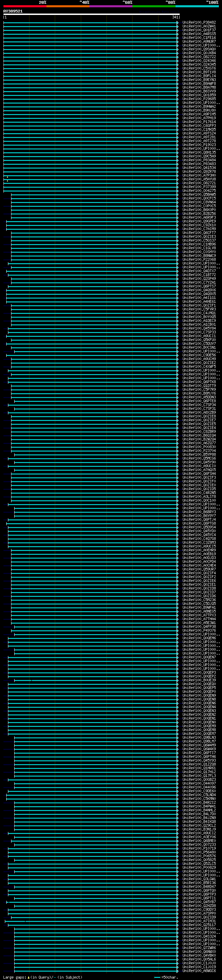Click the UniRef100_Q5BAW5 hit label
Viewport: 222px width, 980px height.
tap(199, 194)
